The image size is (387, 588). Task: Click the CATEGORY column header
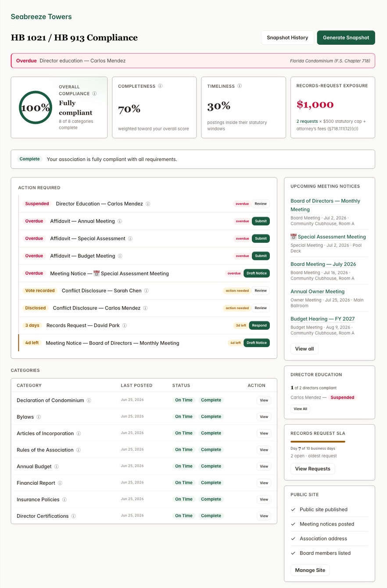click(29, 386)
